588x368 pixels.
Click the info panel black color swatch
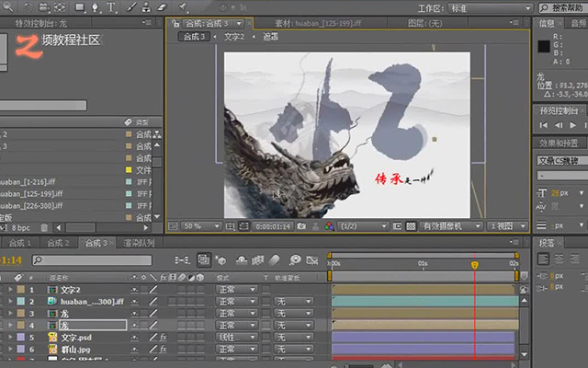pyautogui.click(x=544, y=47)
